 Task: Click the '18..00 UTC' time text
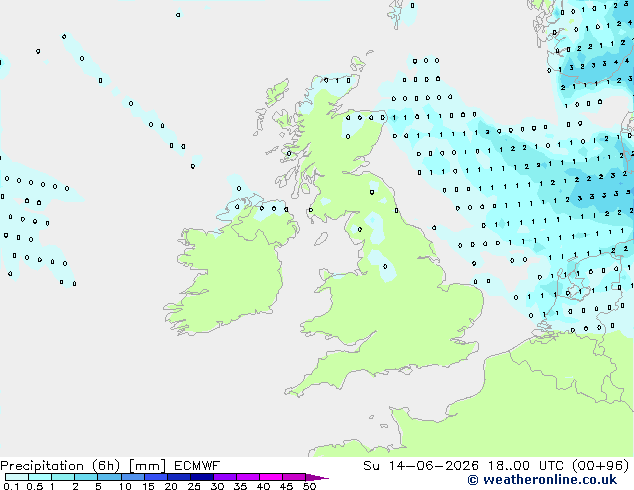[x=526, y=466]
